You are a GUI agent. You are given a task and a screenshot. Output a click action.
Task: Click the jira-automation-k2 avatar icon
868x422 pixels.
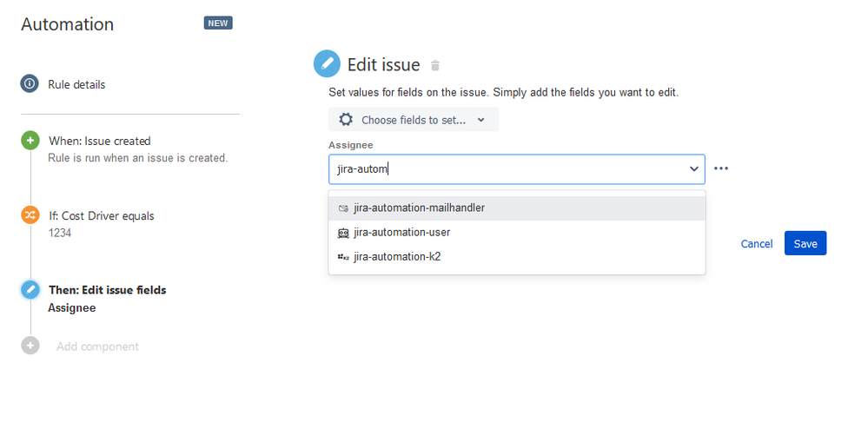click(x=343, y=257)
